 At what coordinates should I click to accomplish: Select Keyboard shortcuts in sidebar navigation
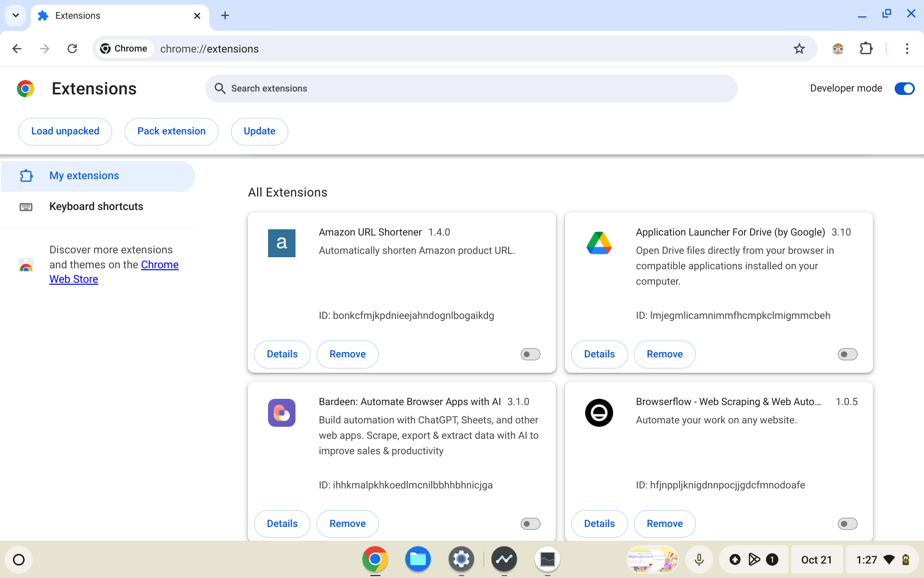(96, 207)
